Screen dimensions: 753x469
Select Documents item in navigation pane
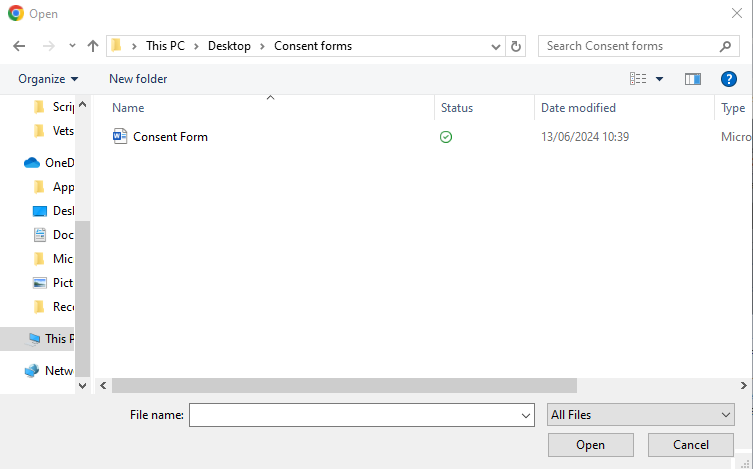(54, 235)
